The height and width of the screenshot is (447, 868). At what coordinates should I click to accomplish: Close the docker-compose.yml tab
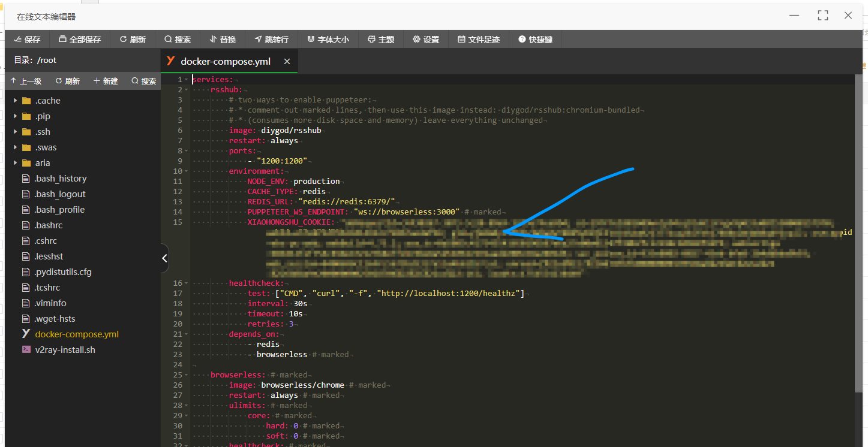287,61
